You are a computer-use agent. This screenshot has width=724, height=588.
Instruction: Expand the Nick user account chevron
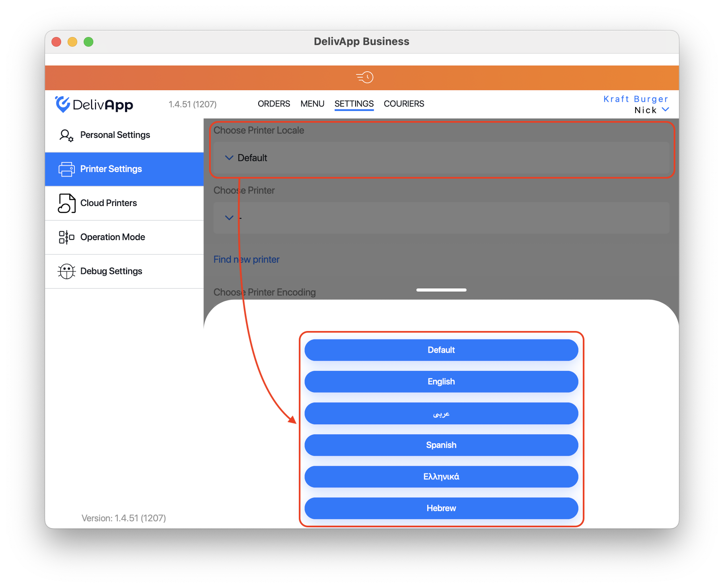[666, 109]
